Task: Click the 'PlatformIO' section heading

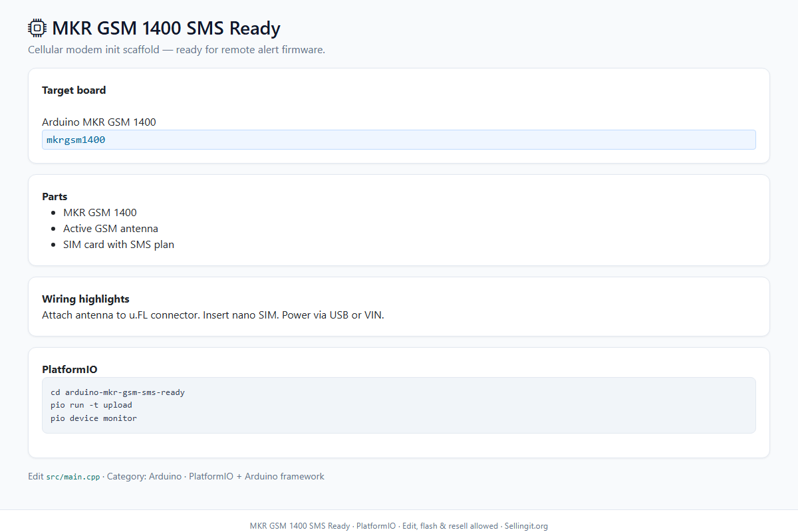Action: [70, 369]
